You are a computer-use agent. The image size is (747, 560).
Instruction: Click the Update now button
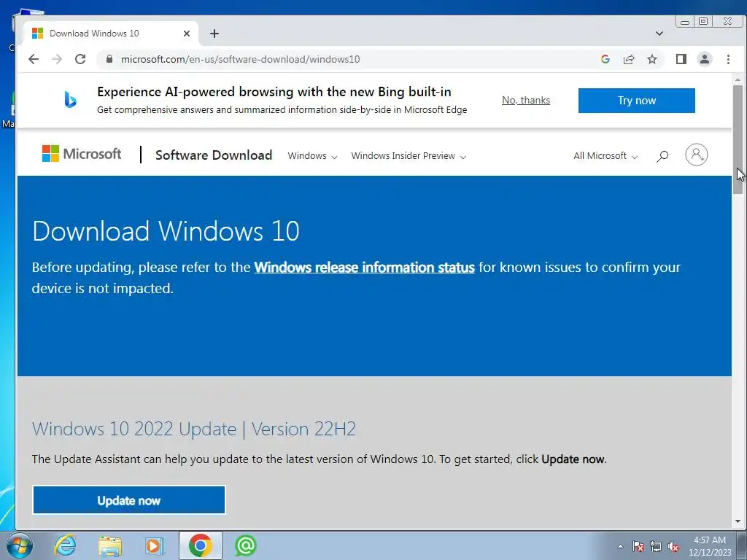coord(128,500)
